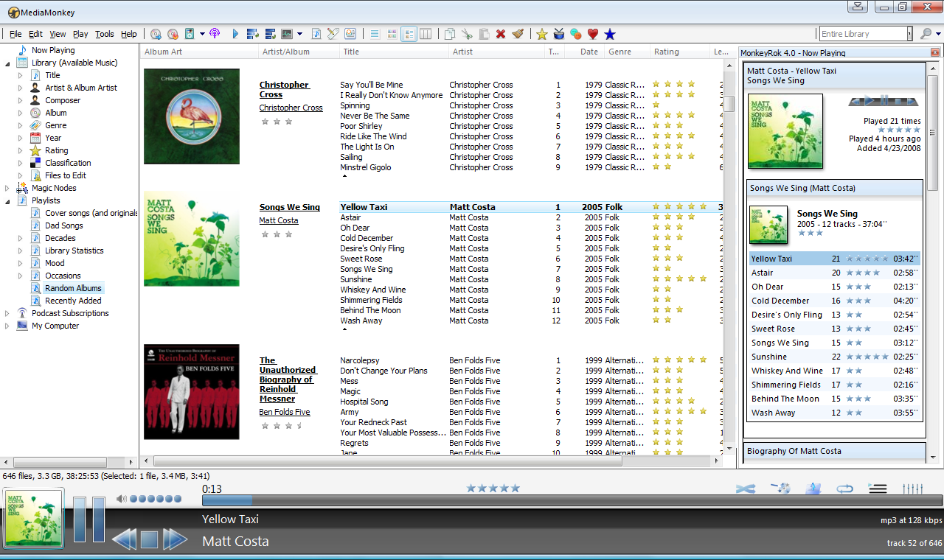Expand the Genre node in the tree
This screenshot has height=560, width=944.
pyautogui.click(x=21, y=125)
